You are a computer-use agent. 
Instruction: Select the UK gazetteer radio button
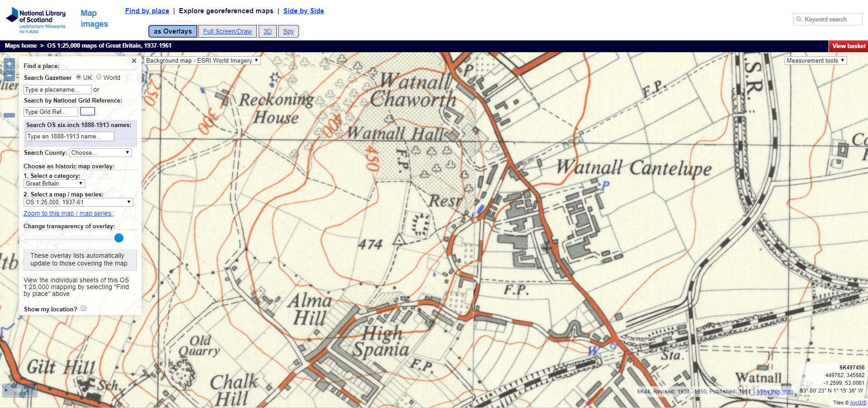(78, 77)
